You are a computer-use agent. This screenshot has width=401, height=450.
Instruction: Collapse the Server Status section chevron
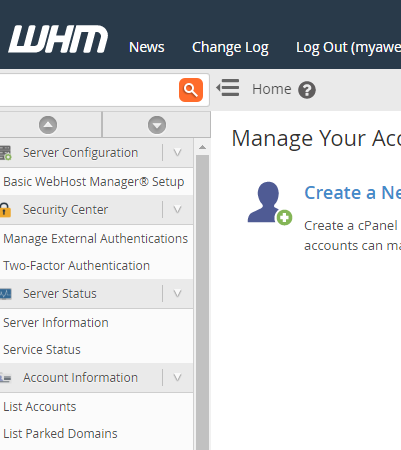pyautogui.click(x=177, y=294)
